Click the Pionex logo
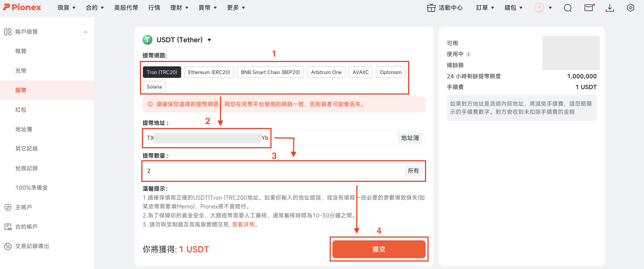The image size is (644, 269). (x=22, y=7)
